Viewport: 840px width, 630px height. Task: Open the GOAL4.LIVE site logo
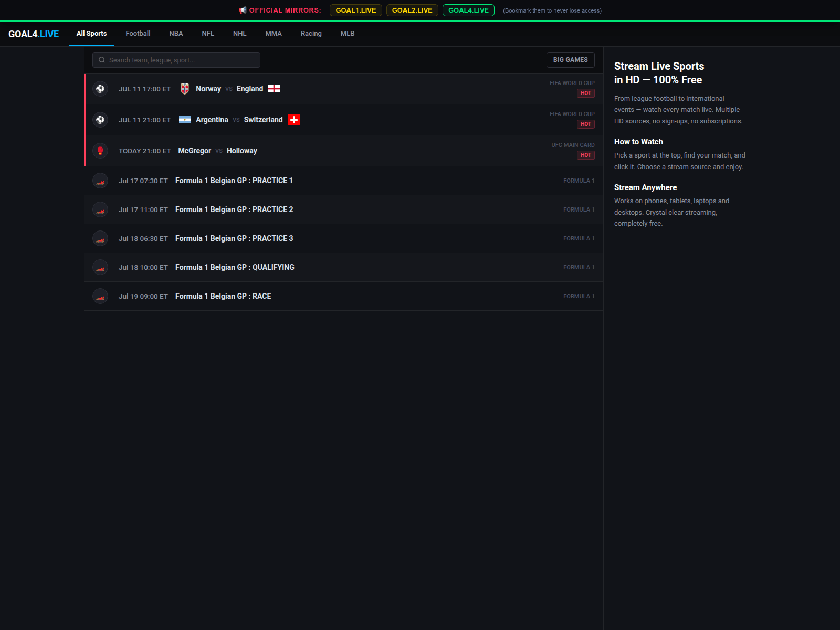click(34, 34)
